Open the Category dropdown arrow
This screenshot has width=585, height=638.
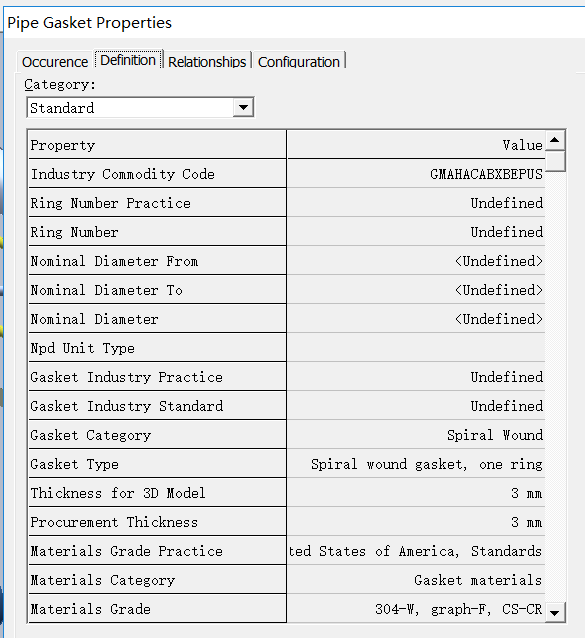[243, 108]
